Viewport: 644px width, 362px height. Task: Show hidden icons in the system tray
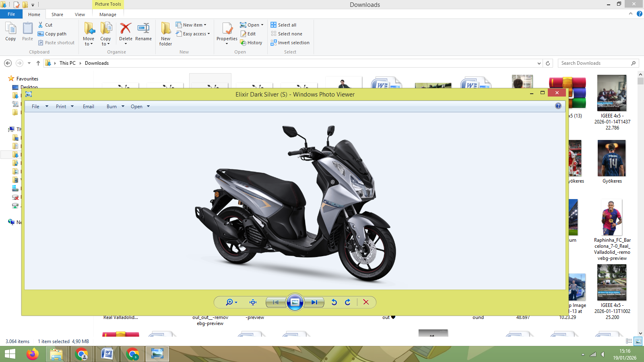(x=583, y=354)
